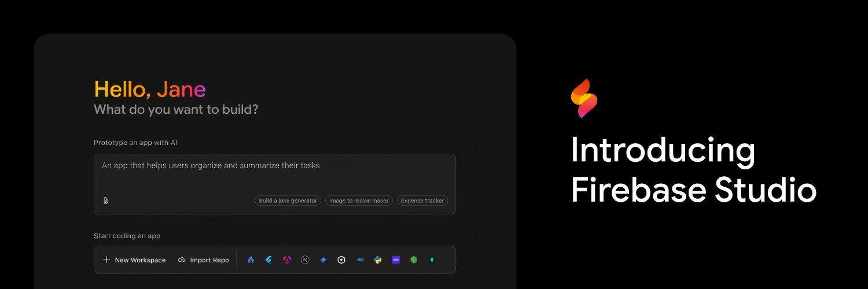Image resolution: width=868 pixels, height=289 pixels.
Task: Select the Flutter template icon
Action: click(x=269, y=260)
